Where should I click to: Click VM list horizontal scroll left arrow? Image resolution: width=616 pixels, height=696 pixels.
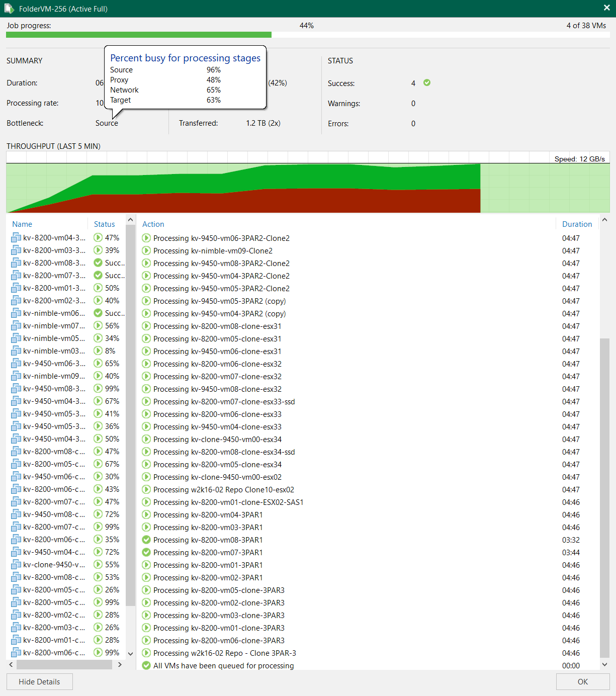(x=11, y=664)
